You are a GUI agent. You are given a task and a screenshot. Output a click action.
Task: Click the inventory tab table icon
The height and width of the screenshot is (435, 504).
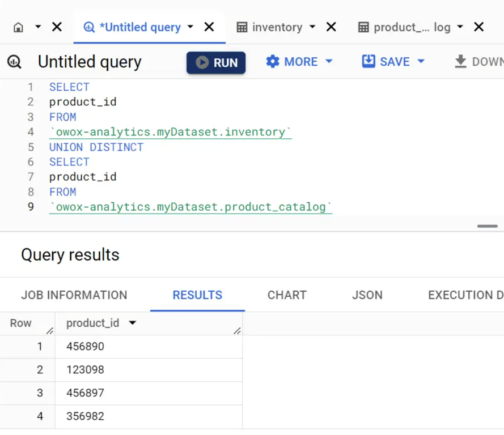242,27
